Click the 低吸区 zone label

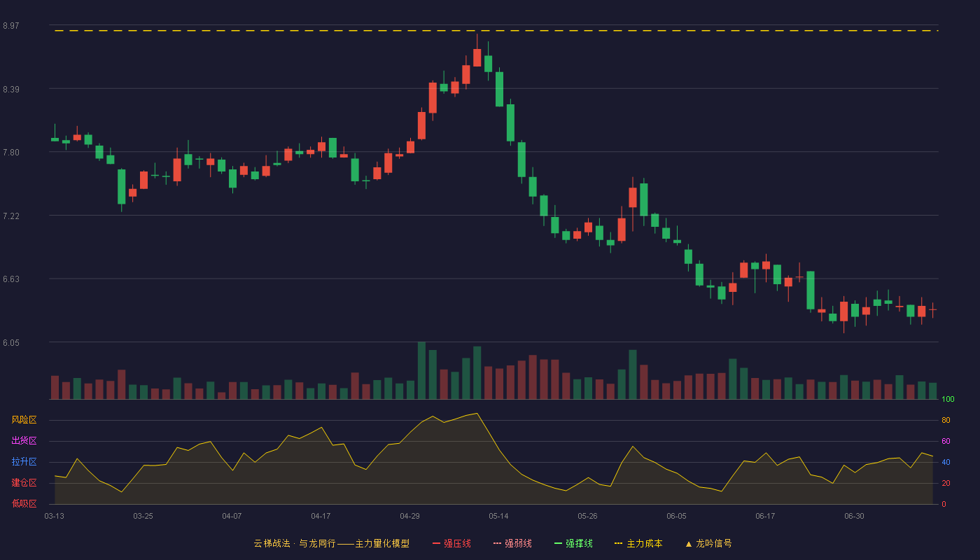(24, 503)
